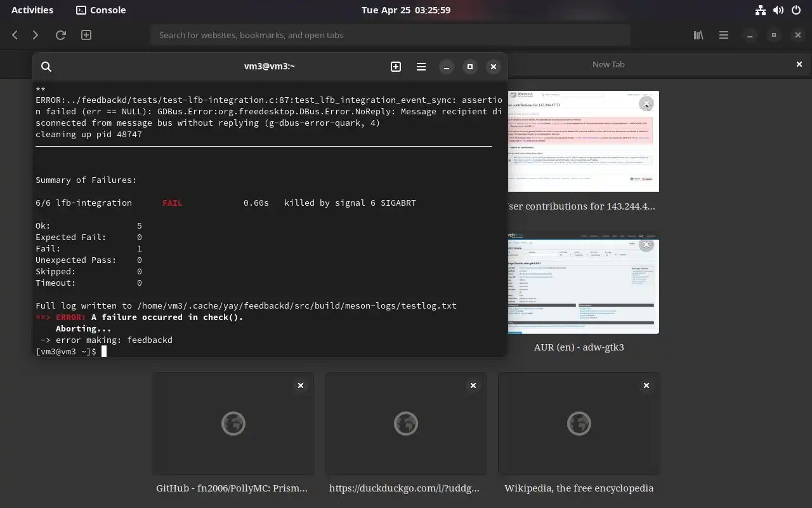This screenshot has height=508, width=812.
Task: Maximize the vm3@vm3 terminal window
Action: pyautogui.click(x=470, y=67)
